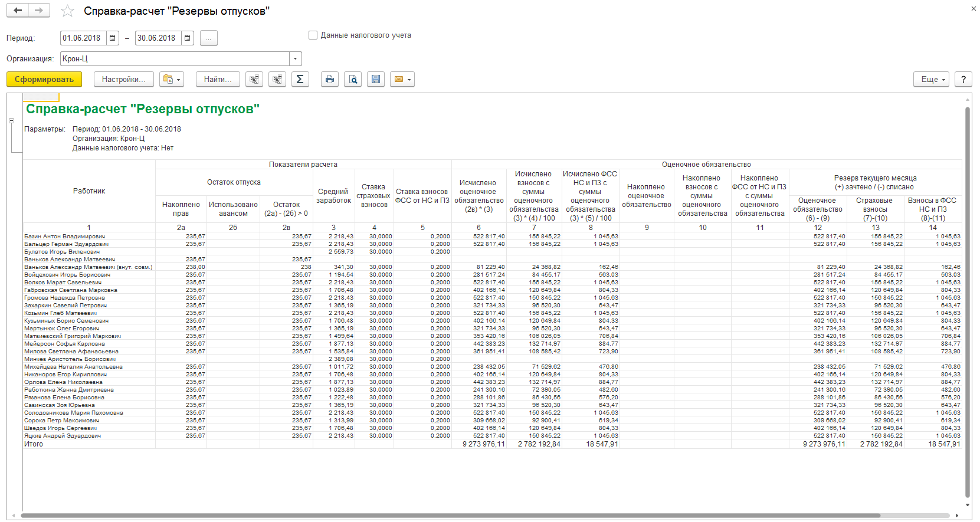
Task: Select the 'Остаток отпуска' header cell
Action: coord(234,182)
